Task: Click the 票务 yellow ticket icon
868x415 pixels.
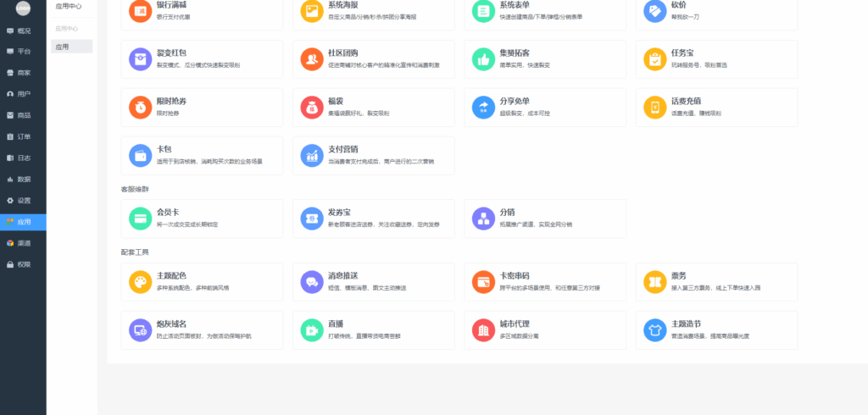Action: point(654,282)
